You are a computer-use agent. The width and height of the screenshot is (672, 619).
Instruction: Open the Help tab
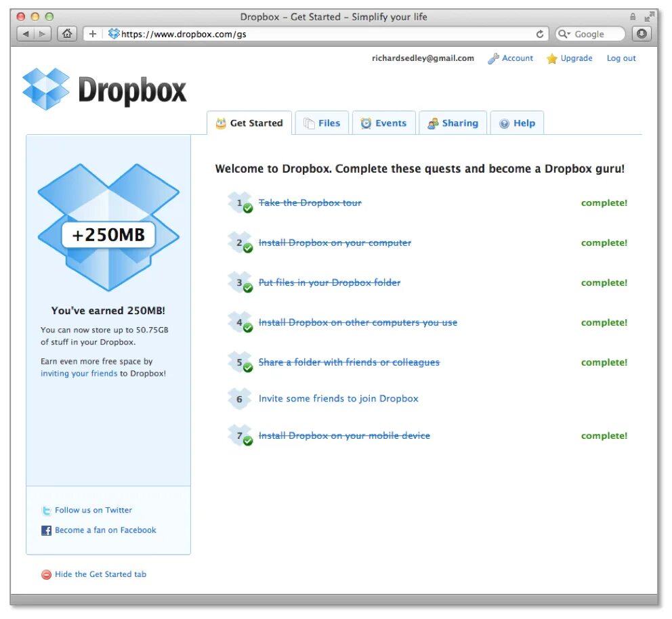pyautogui.click(x=518, y=123)
